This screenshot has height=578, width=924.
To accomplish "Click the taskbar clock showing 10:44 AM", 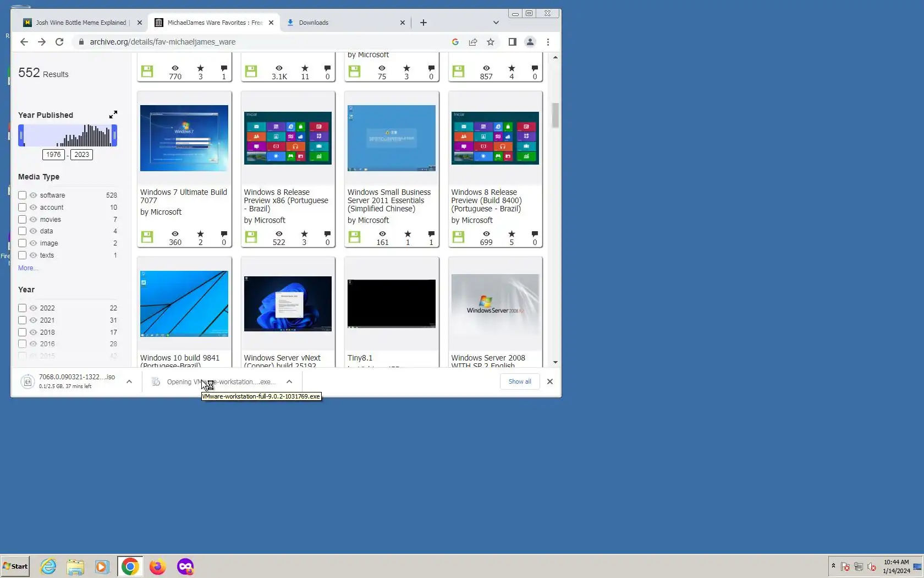I will coord(897,566).
